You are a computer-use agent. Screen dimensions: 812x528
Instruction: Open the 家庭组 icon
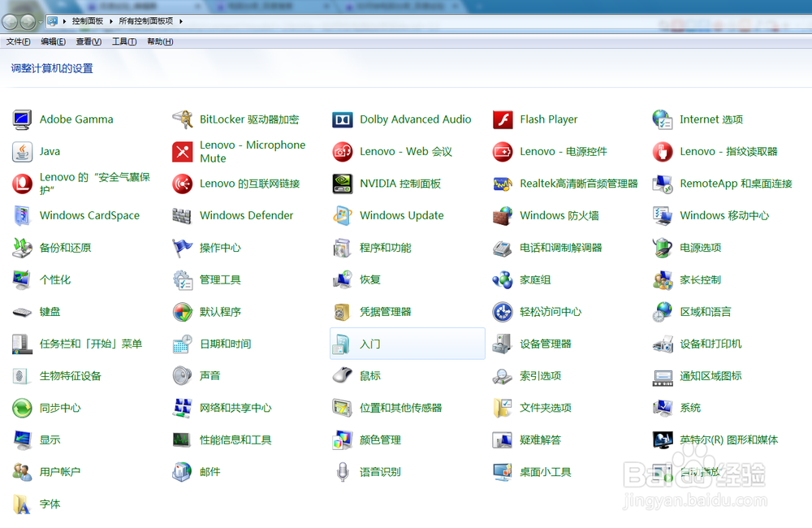tap(503, 279)
